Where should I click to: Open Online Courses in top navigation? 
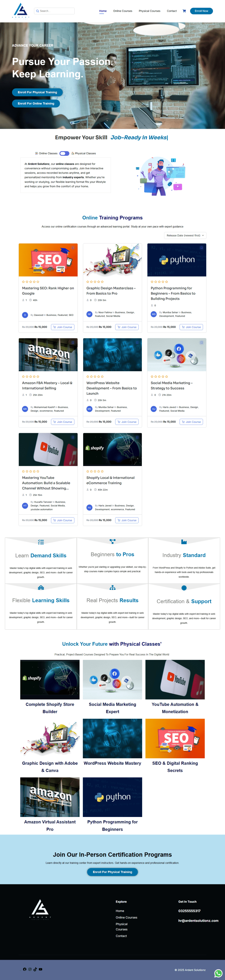[x=122, y=11]
